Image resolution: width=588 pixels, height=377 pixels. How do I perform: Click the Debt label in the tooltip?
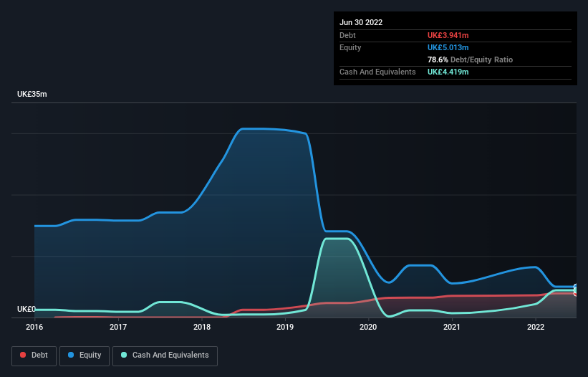click(347, 35)
